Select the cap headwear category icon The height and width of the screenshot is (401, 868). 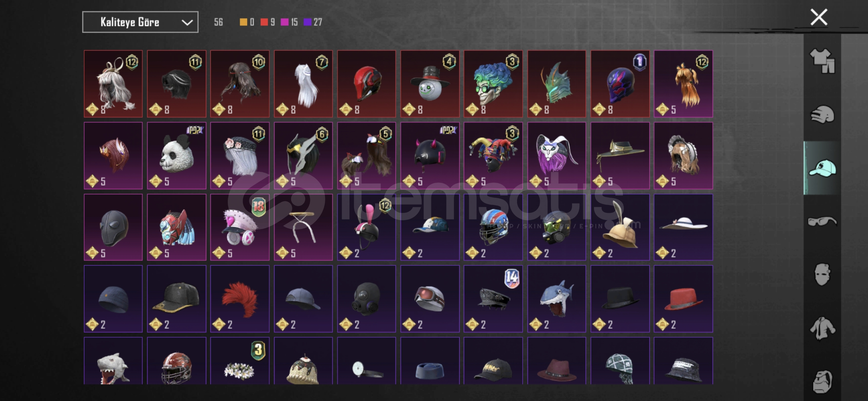tap(822, 168)
